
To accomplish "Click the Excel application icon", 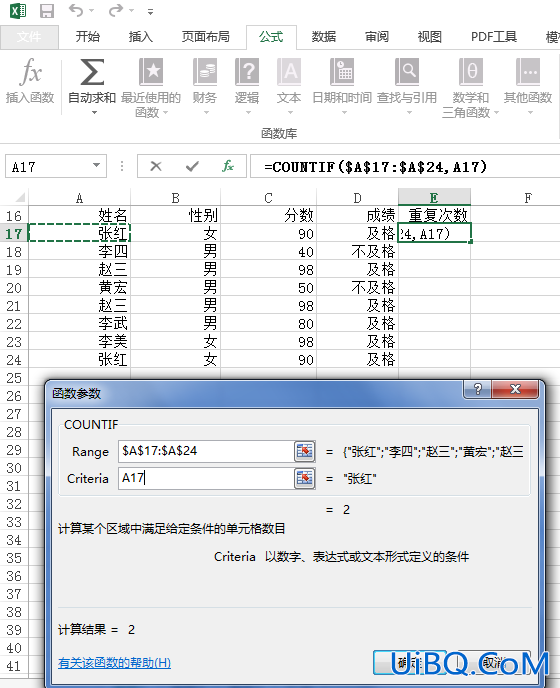I will pos(18,10).
